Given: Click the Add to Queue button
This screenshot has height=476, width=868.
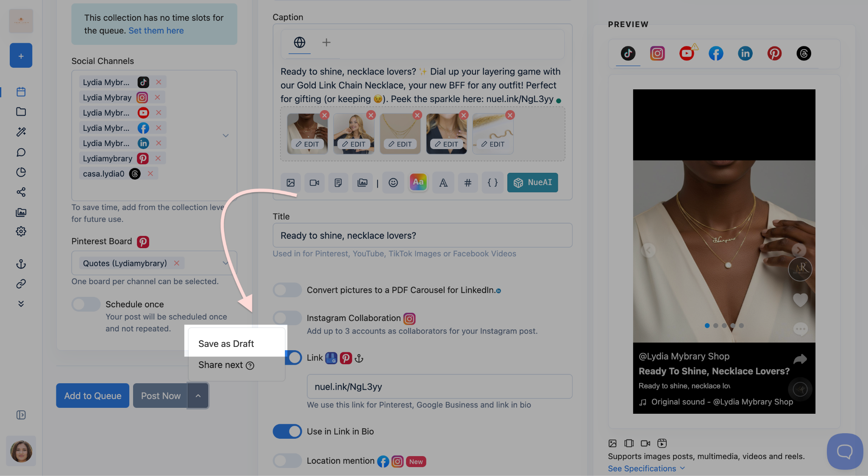Looking at the screenshot, I should (x=92, y=396).
